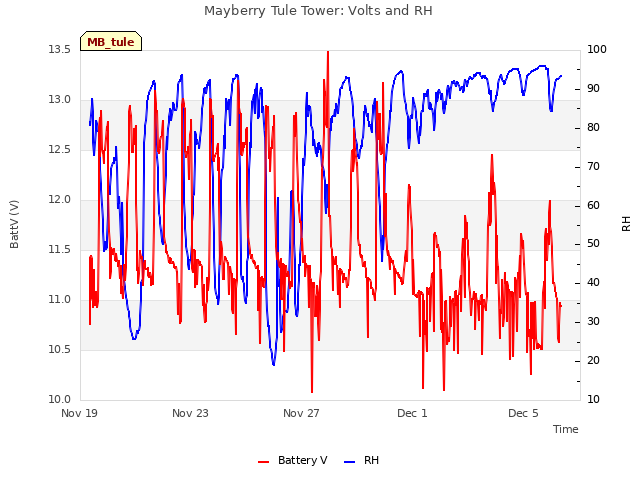
Task: Click the 20 RH tick label
Action: pos(593,360)
